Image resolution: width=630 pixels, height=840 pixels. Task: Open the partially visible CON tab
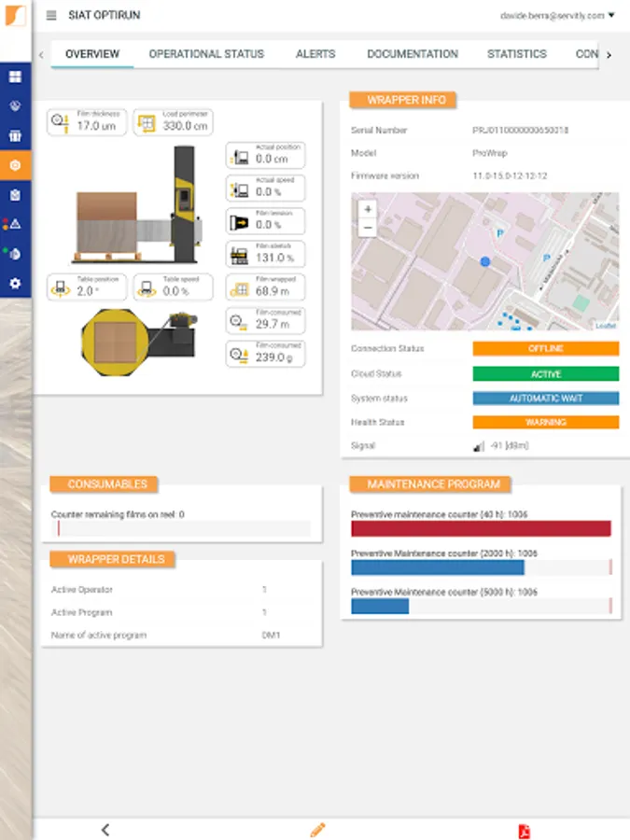(586, 54)
